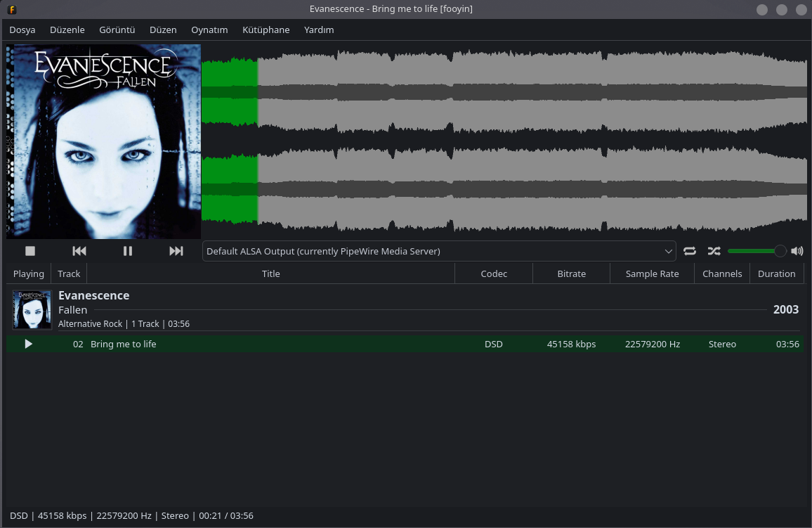Viewport: 812px width, 528px height.
Task: Click the status bar playback info text
Action: click(x=131, y=515)
